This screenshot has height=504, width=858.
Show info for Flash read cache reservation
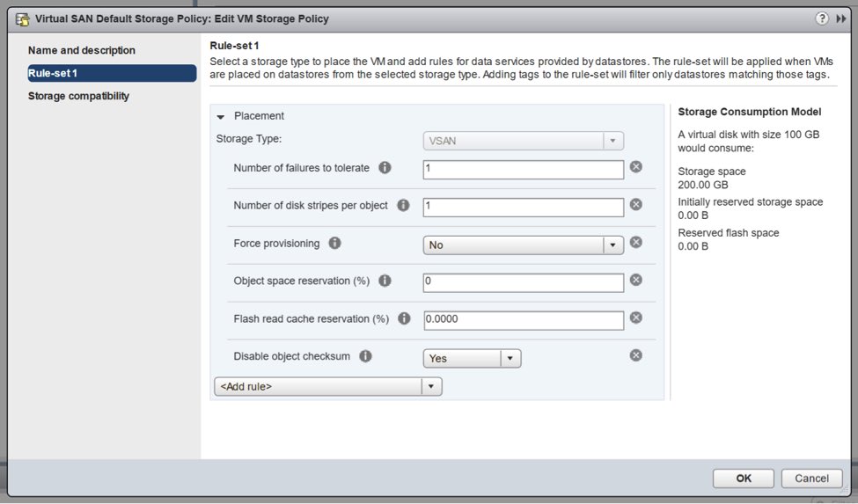coord(405,318)
